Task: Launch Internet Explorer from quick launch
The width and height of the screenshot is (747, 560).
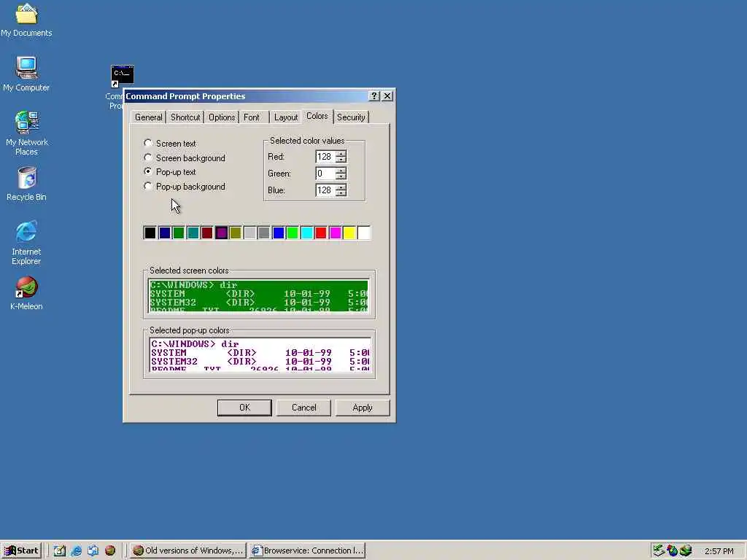Action: (76, 551)
